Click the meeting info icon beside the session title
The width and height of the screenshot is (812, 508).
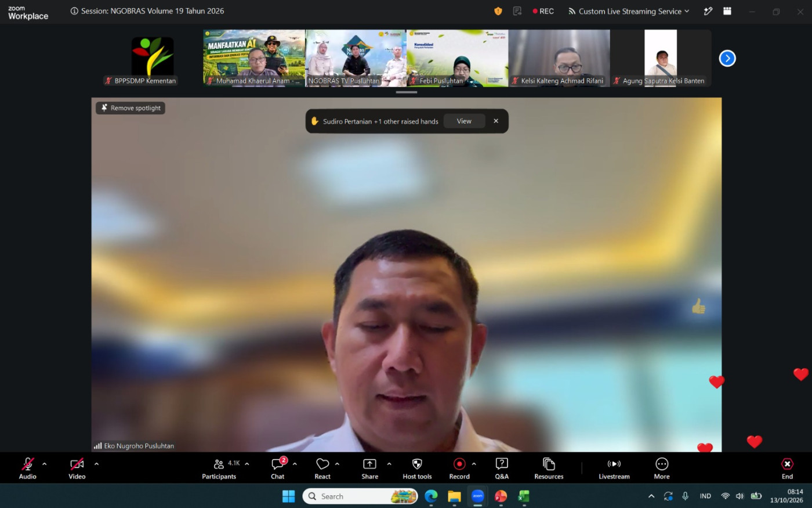point(74,11)
